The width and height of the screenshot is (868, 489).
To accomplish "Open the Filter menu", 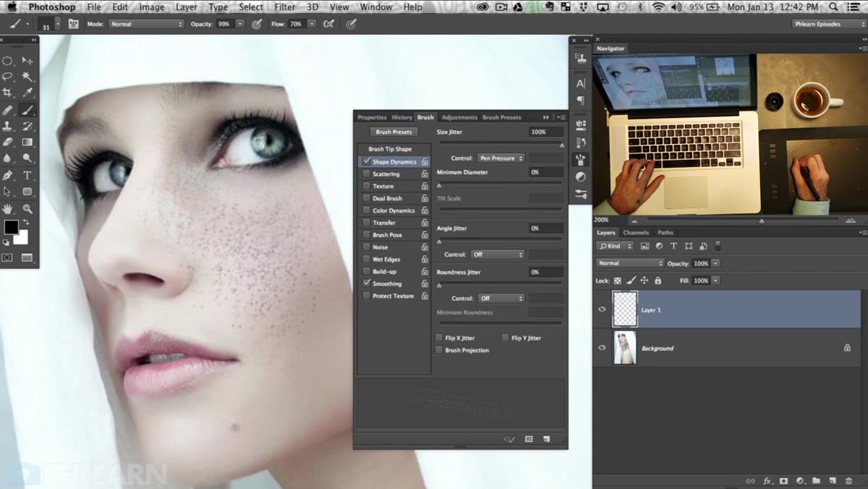I will (285, 7).
